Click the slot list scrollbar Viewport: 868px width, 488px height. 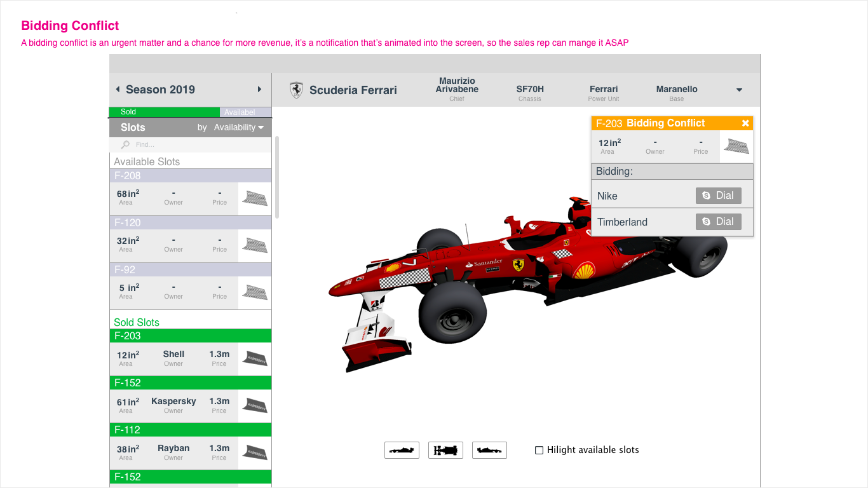click(x=276, y=177)
